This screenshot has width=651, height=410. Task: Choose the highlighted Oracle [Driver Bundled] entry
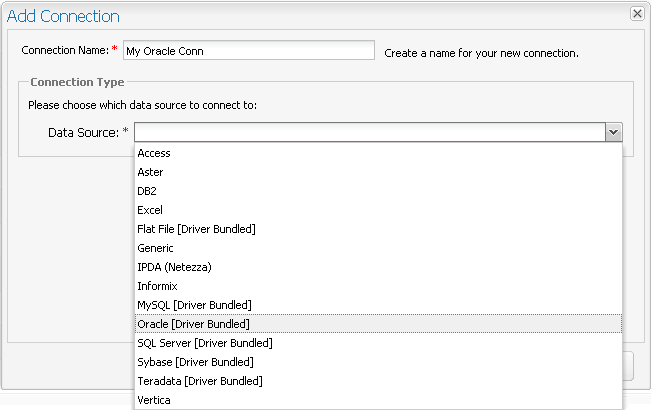pyautogui.click(x=193, y=324)
